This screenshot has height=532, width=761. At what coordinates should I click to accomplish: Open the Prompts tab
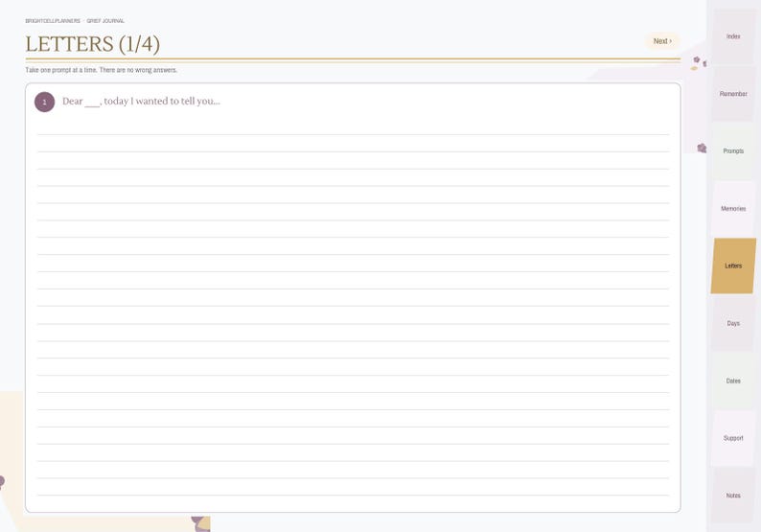(x=733, y=150)
